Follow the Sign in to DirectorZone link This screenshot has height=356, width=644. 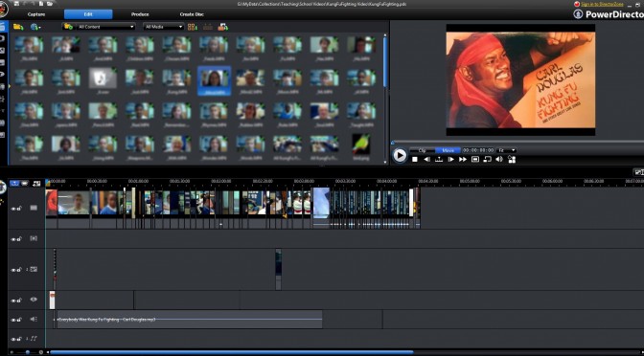(602, 4)
